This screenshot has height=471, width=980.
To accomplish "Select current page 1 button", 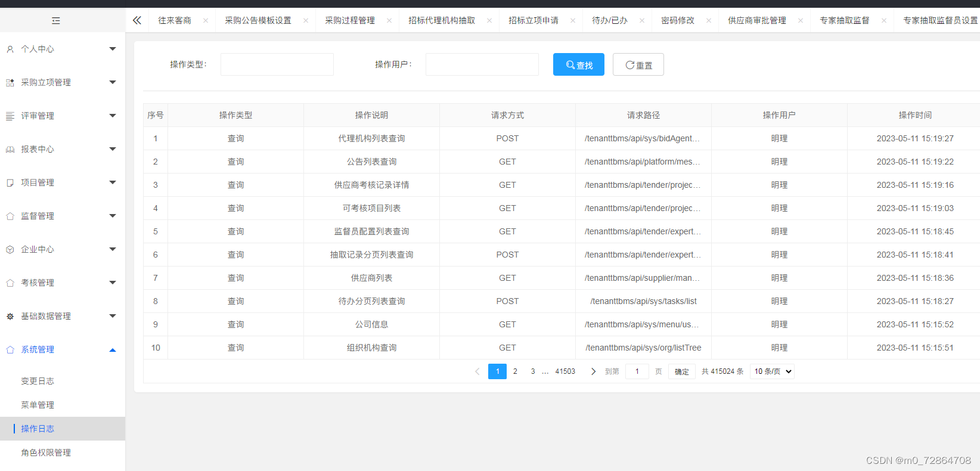I will click(497, 371).
